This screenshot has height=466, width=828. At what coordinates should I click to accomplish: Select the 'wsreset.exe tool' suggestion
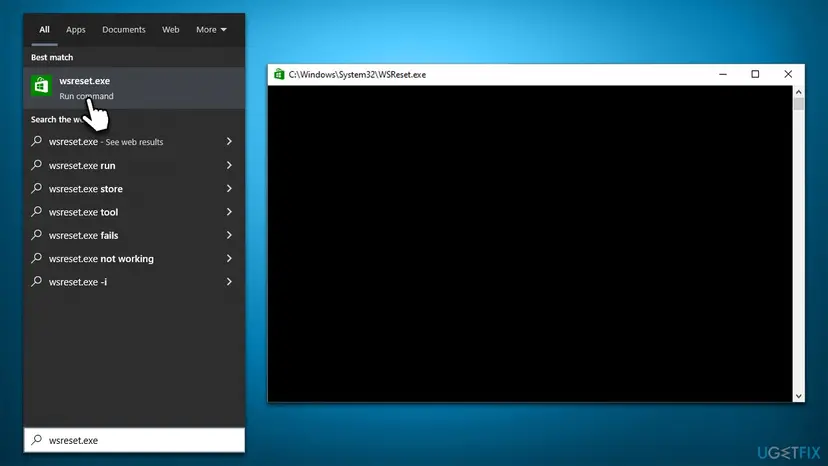[134, 212]
